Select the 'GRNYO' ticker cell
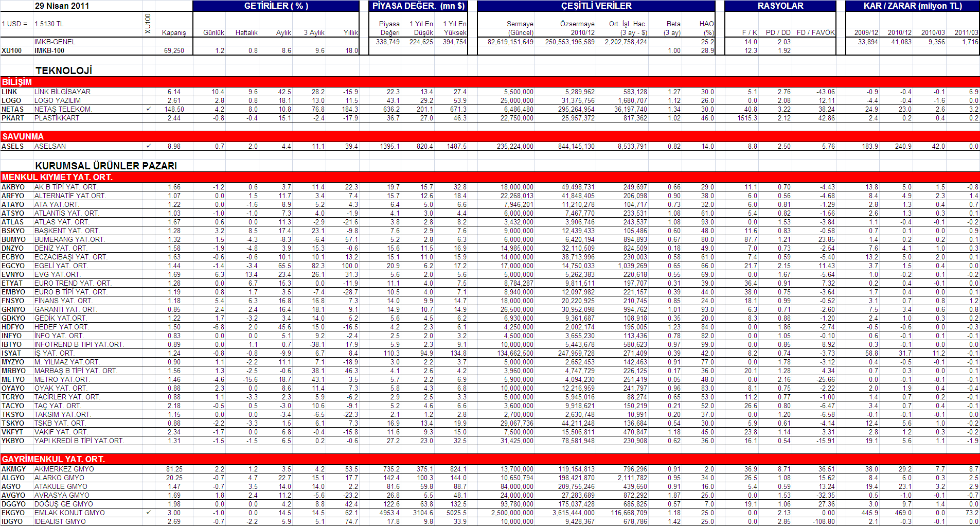 [x=13, y=309]
